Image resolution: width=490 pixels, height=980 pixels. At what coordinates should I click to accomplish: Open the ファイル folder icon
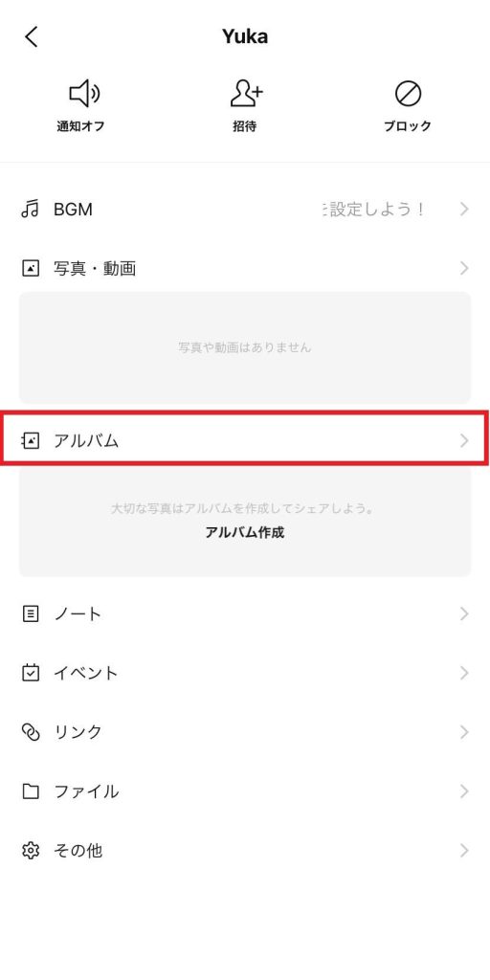pos(30,791)
